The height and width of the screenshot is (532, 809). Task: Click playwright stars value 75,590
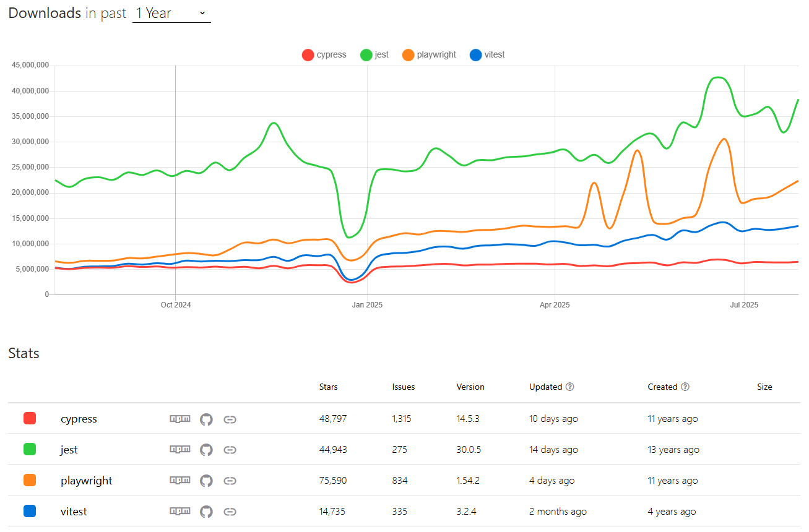pos(333,481)
